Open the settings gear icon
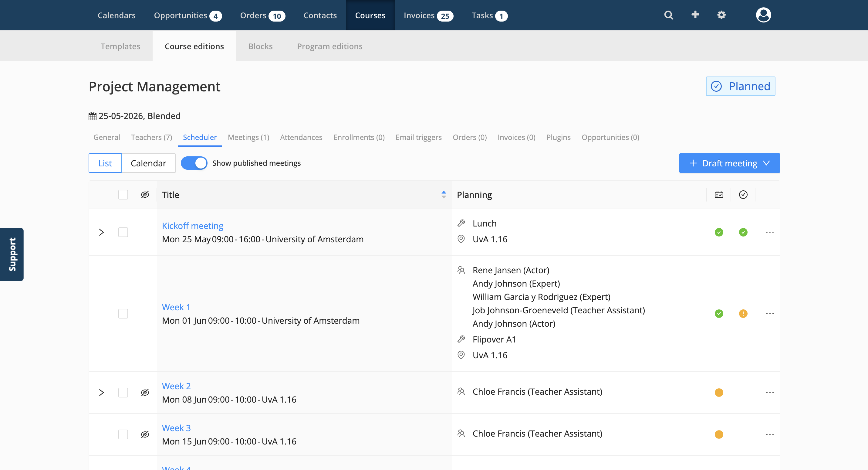This screenshot has width=868, height=470. coord(721,15)
